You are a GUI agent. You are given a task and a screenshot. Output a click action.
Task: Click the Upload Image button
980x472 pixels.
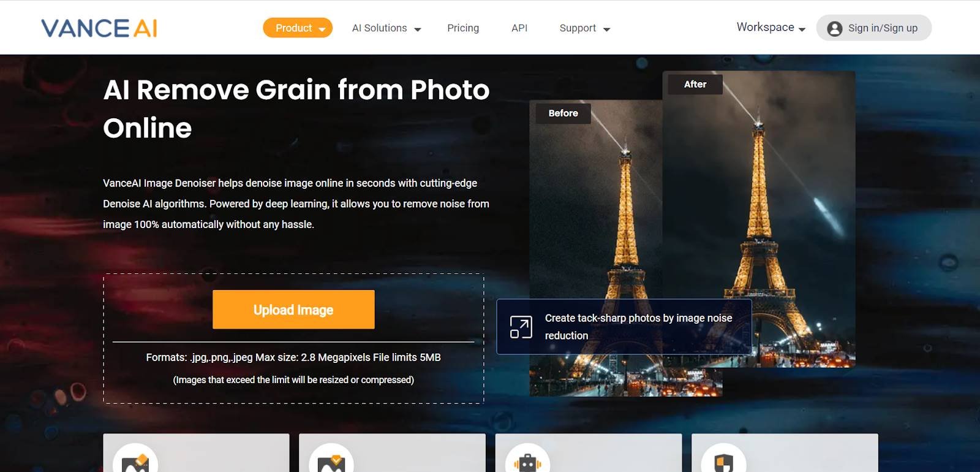click(293, 310)
